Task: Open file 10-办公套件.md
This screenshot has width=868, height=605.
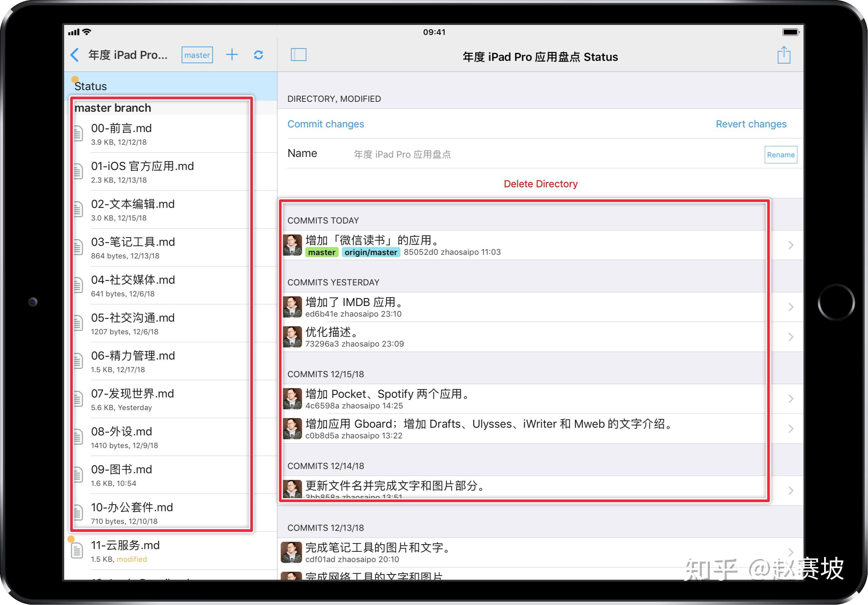Action: [171, 513]
